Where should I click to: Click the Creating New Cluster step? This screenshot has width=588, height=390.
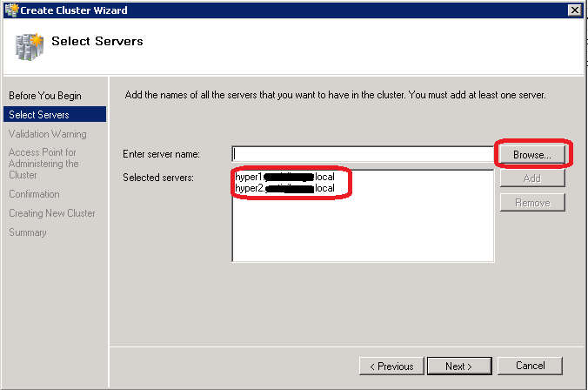point(52,213)
